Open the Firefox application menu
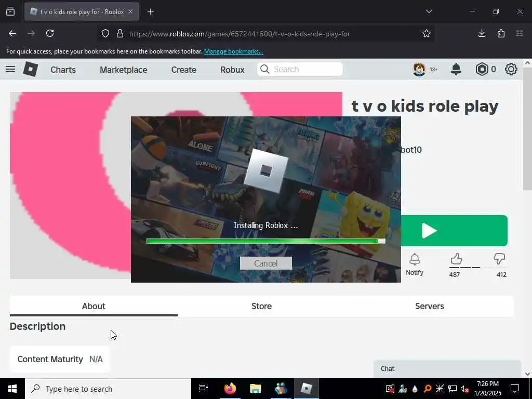 pyautogui.click(x=520, y=33)
